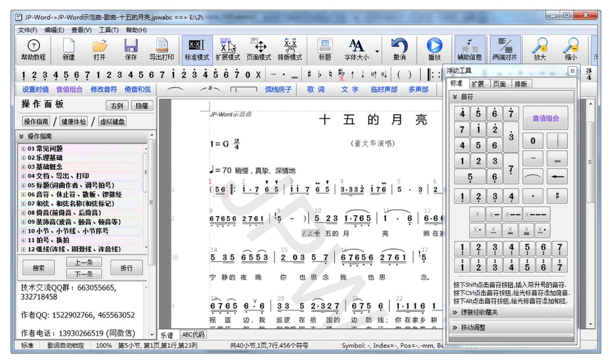Click the Hide (隐藏) panel button
This screenshot has width=611, height=364.
142,106
